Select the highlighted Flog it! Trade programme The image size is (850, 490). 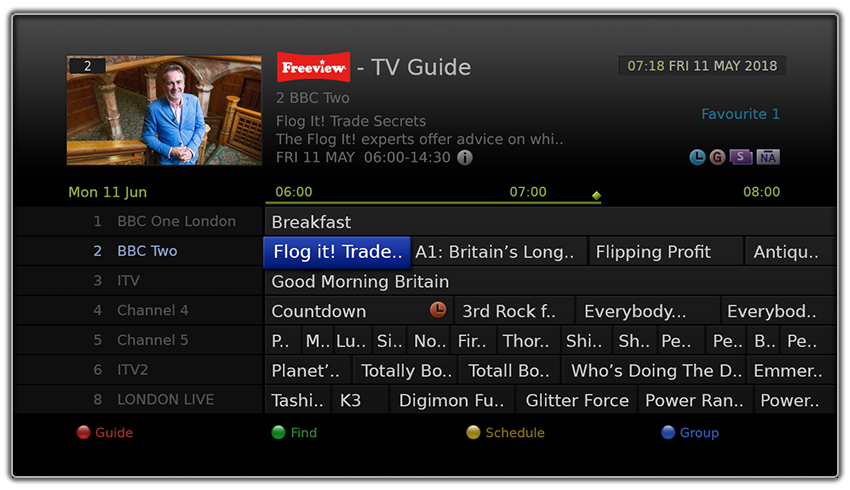(x=337, y=252)
